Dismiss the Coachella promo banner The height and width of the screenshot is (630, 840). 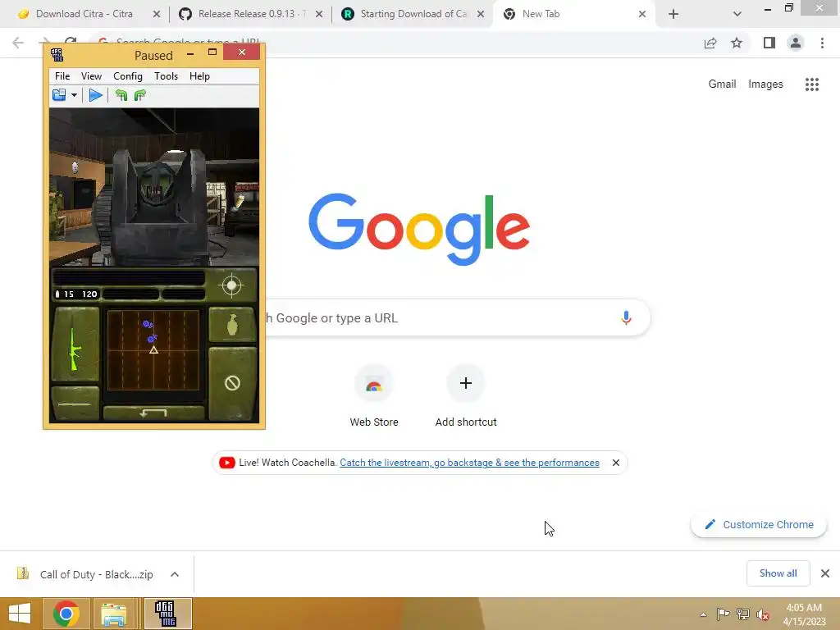point(615,463)
